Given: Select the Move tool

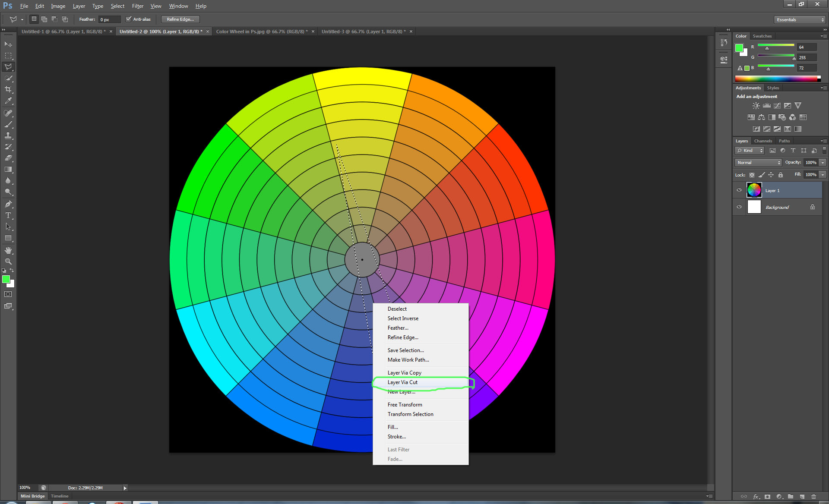Looking at the screenshot, I should pos(8,44).
